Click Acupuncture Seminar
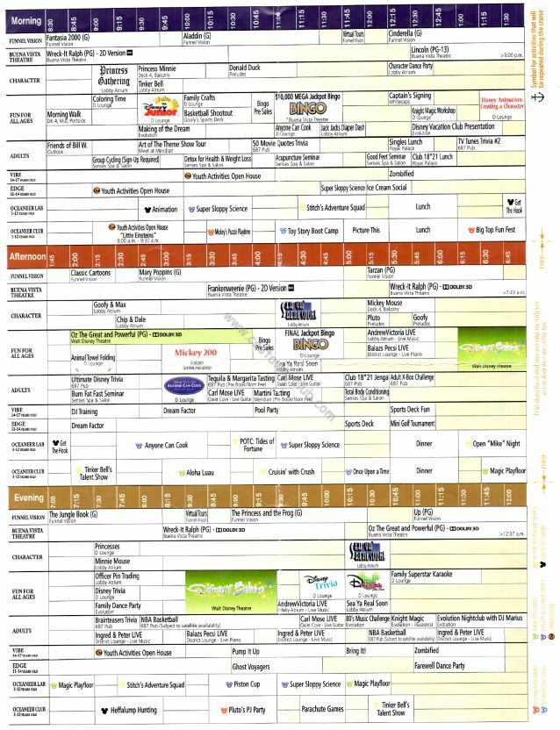 [x=298, y=158]
